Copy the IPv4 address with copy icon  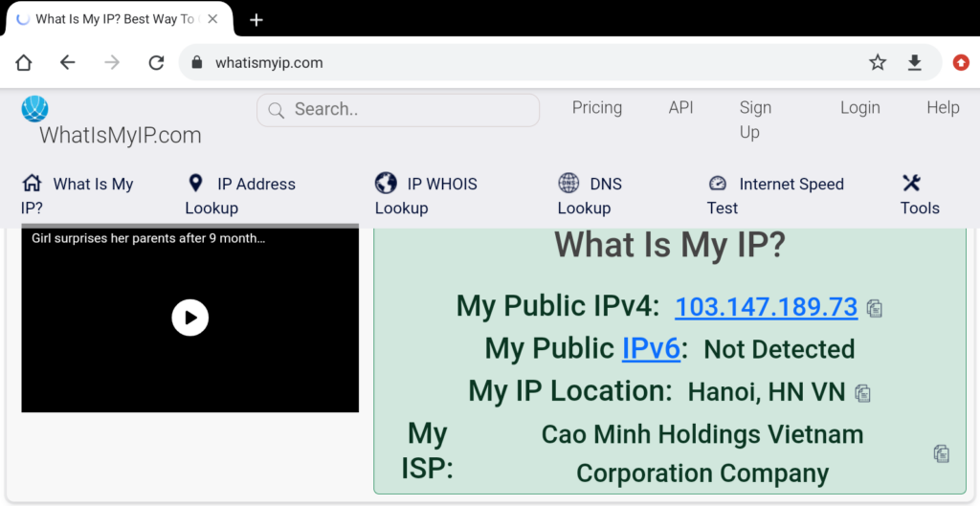(x=875, y=308)
